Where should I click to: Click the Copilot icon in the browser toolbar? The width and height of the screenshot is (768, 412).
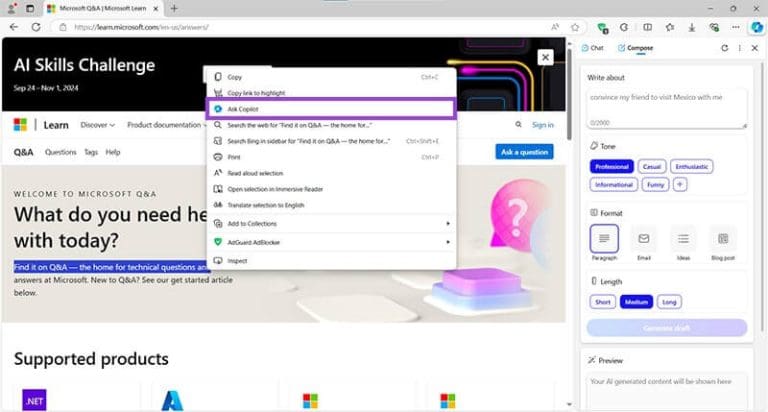[x=757, y=27]
